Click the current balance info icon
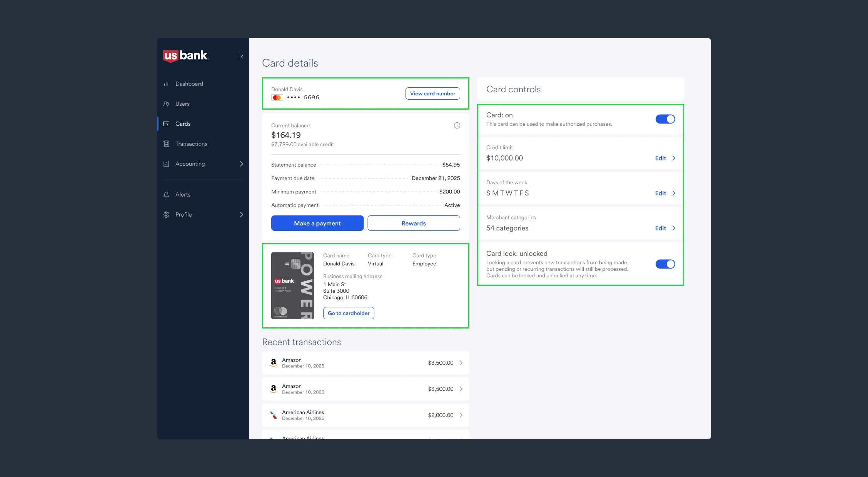 (457, 125)
